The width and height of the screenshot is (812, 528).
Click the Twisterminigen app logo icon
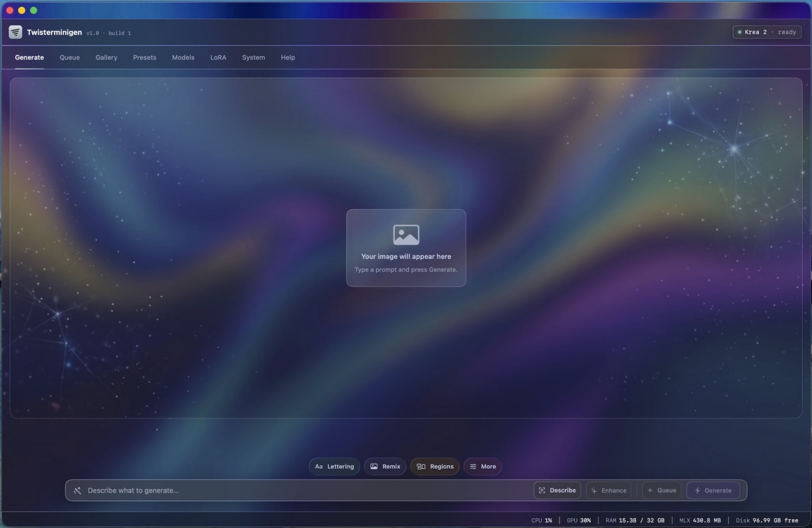[15, 32]
